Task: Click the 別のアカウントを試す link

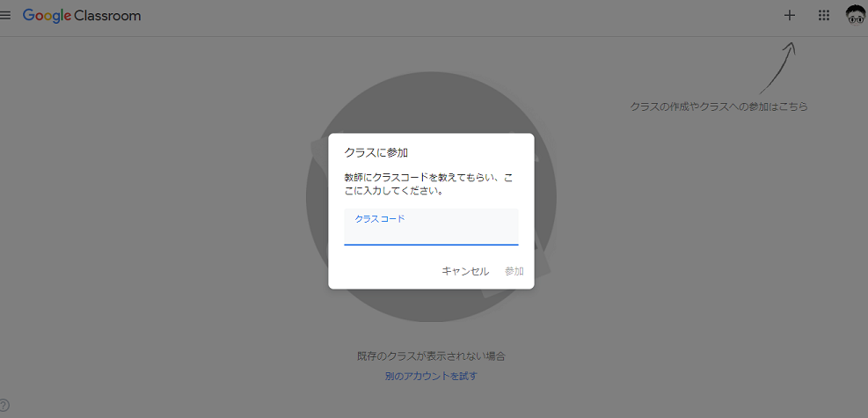Action: pos(431,376)
